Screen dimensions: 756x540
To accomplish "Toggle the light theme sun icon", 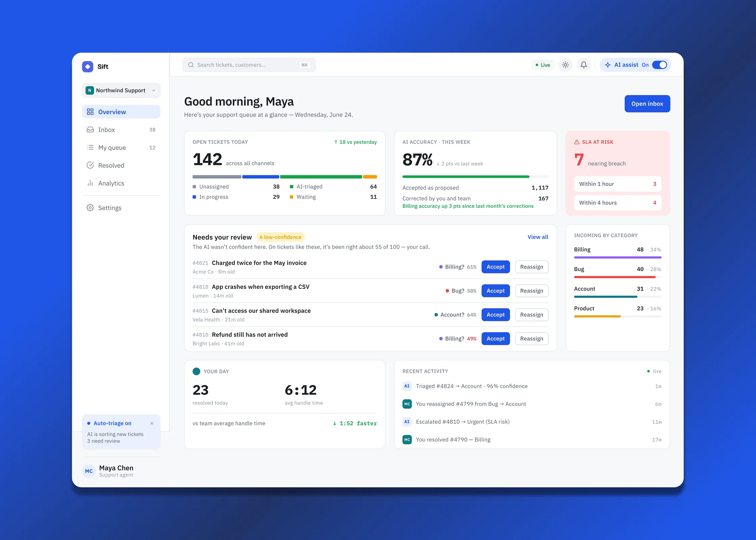I will coord(565,65).
